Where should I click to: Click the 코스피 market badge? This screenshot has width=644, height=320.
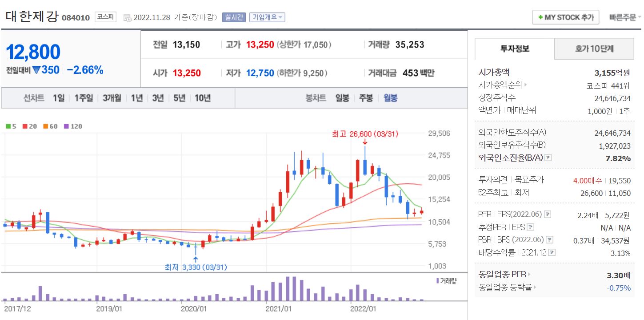coord(105,17)
